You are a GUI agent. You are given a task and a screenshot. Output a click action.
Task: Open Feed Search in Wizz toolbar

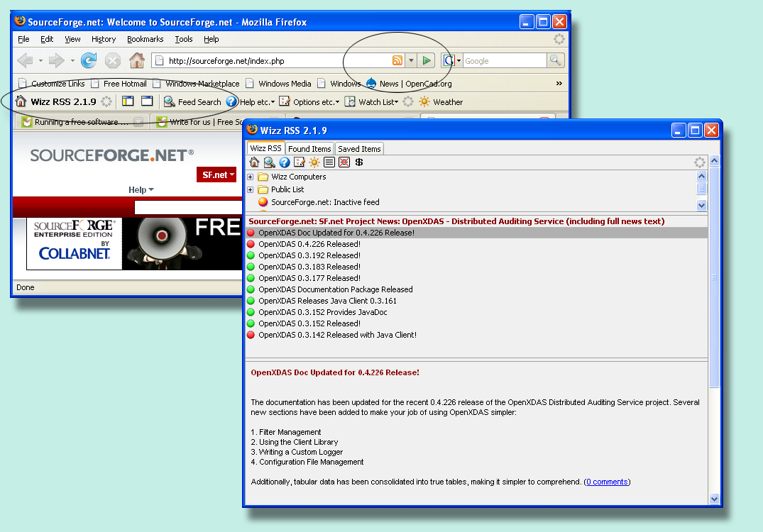coord(192,101)
